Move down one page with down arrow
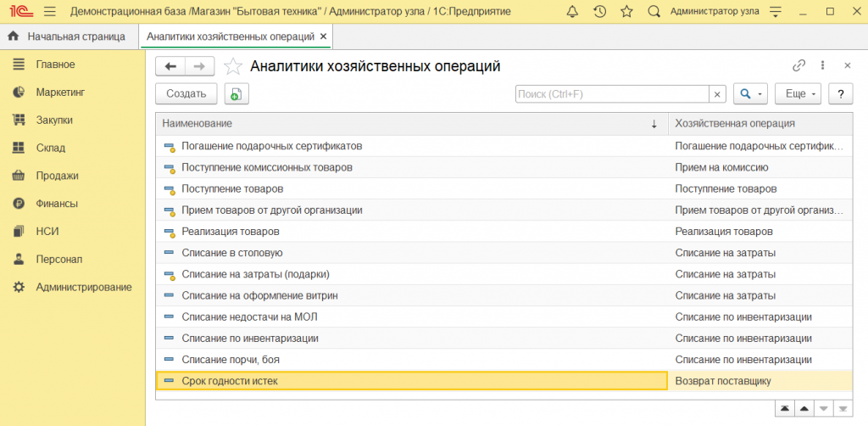The width and height of the screenshot is (868, 426). click(x=824, y=408)
